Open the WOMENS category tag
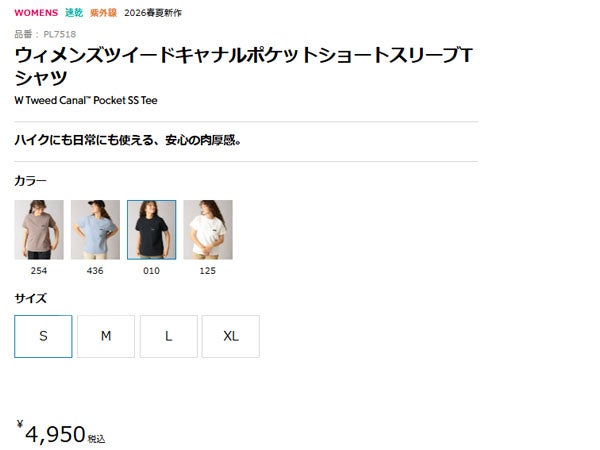The height and width of the screenshot is (450, 600). 36,13
